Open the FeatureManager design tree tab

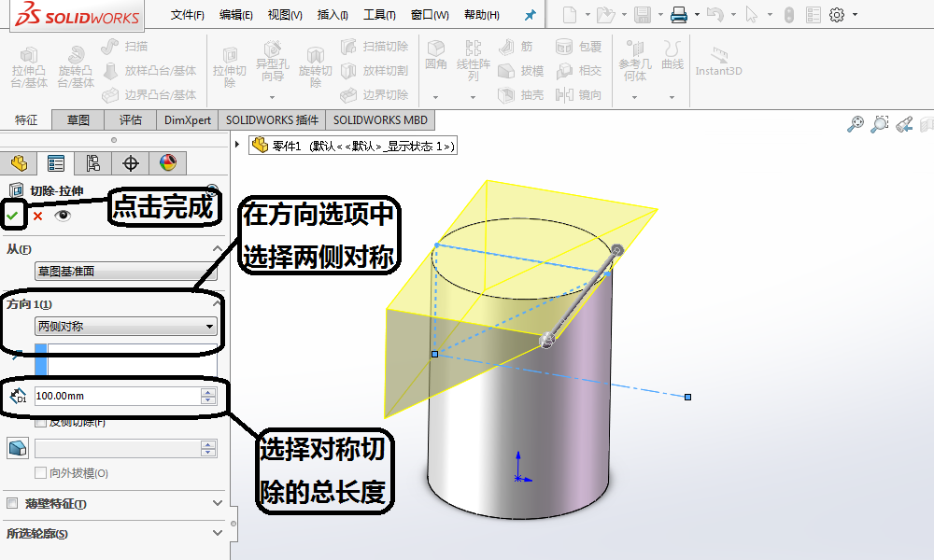pos(19,163)
